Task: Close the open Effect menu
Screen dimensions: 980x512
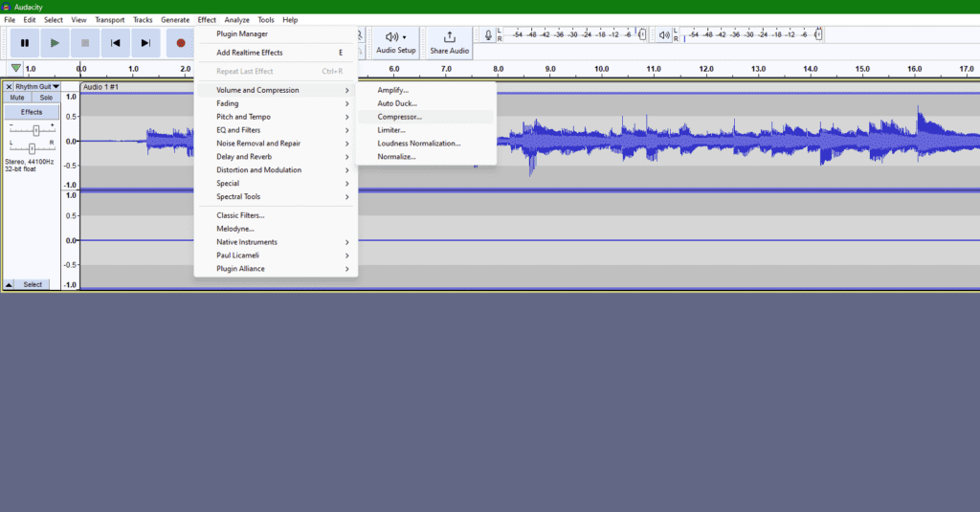Action: (x=207, y=20)
